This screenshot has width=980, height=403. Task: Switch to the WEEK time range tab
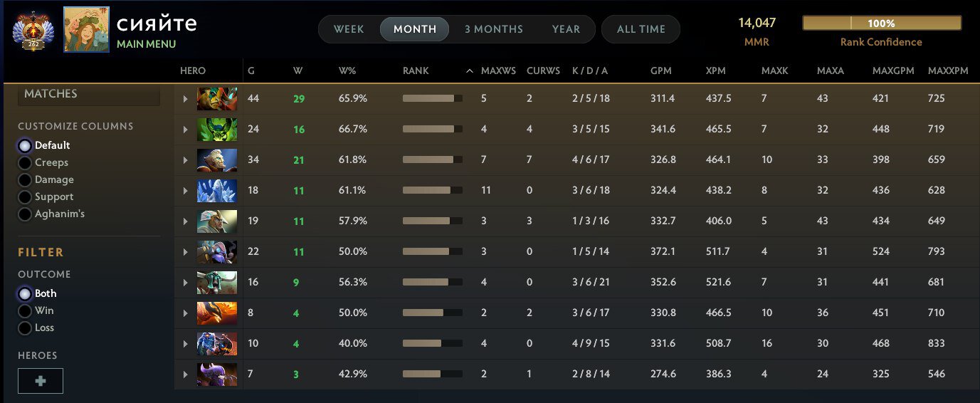pos(349,29)
